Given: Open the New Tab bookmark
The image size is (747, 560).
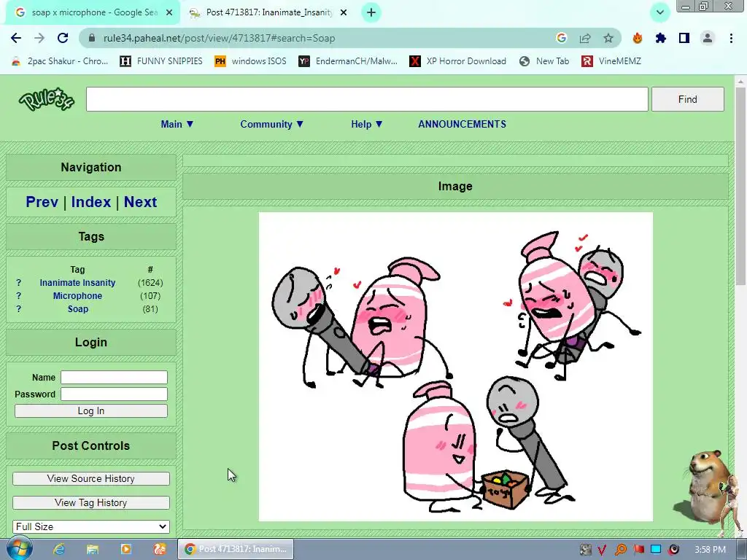Looking at the screenshot, I should [x=544, y=61].
